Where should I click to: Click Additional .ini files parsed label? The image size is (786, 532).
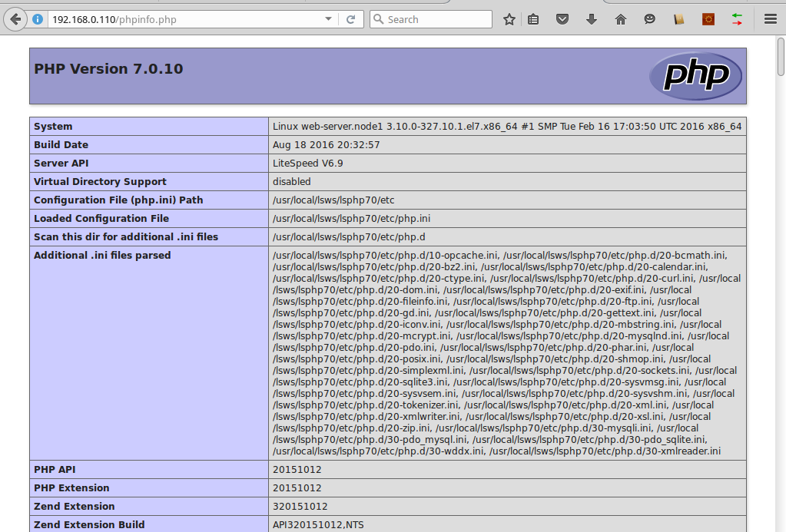(x=102, y=256)
